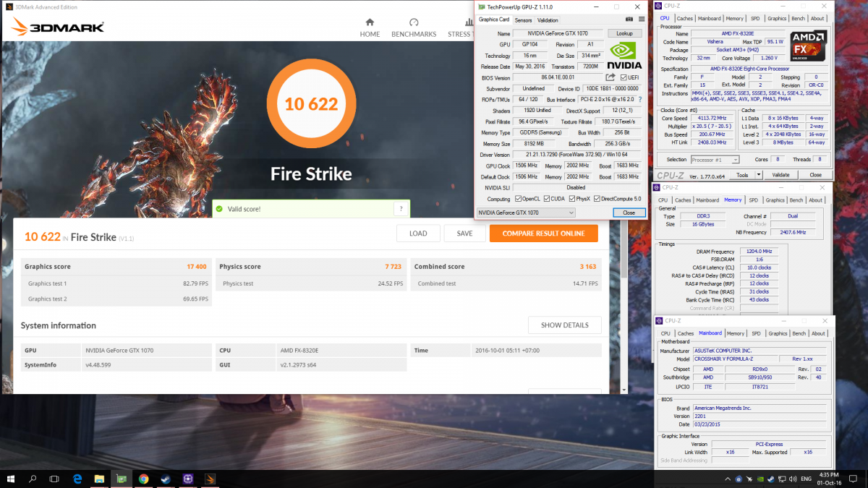Open Task View from the taskbar
868x488 pixels.
pos(54,479)
